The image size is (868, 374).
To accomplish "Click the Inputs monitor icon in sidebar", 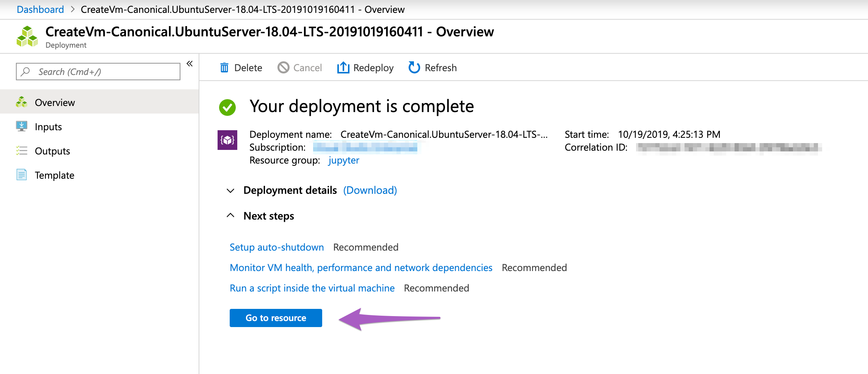I will (x=22, y=126).
